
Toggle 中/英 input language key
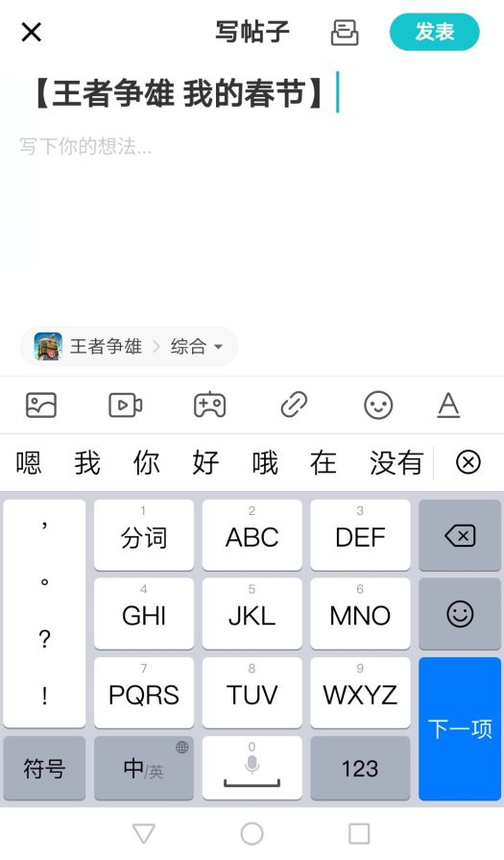[144, 768]
